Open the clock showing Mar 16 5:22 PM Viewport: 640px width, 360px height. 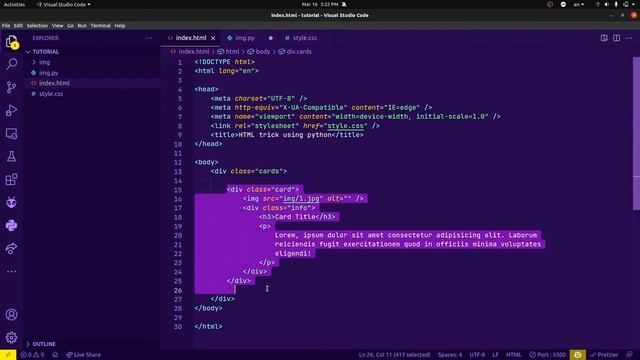pos(320,4)
